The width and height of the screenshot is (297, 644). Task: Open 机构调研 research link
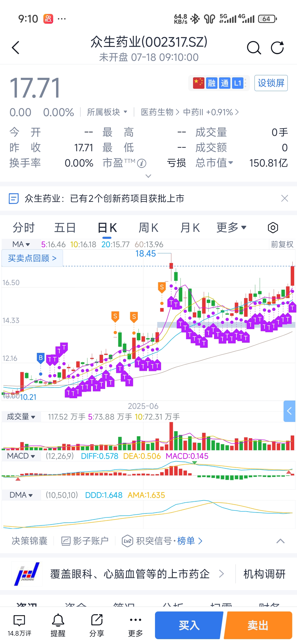click(x=264, y=574)
